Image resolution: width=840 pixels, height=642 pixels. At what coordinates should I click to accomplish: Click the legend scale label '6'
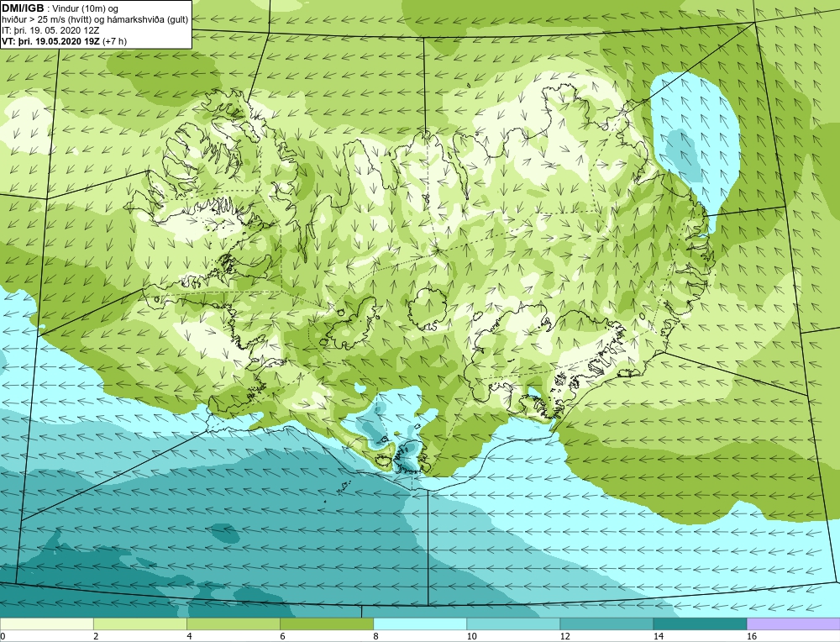(x=282, y=636)
